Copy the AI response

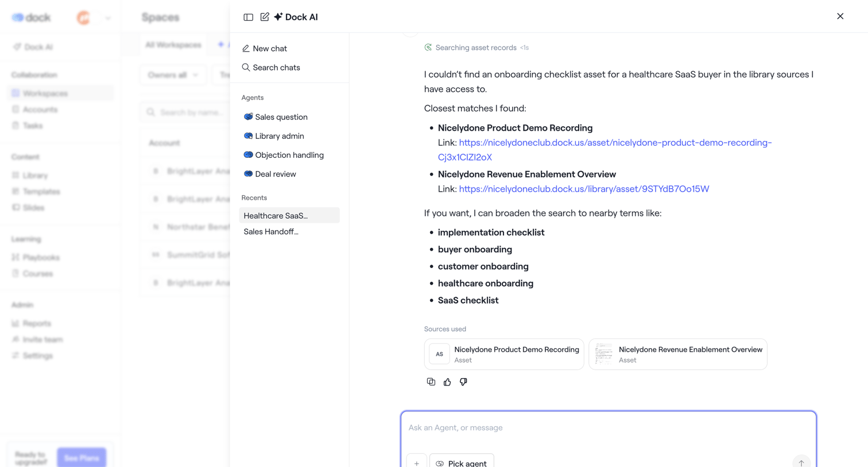pos(431,382)
